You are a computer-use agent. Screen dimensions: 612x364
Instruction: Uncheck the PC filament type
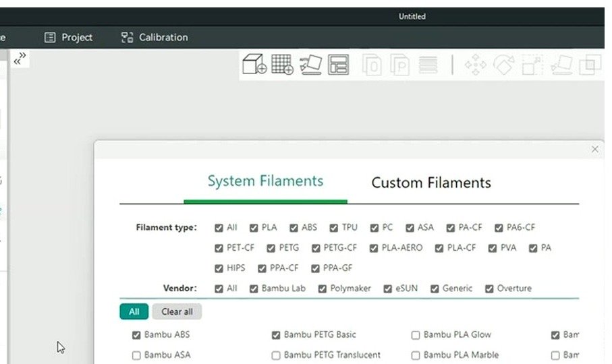click(x=374, y=228)
